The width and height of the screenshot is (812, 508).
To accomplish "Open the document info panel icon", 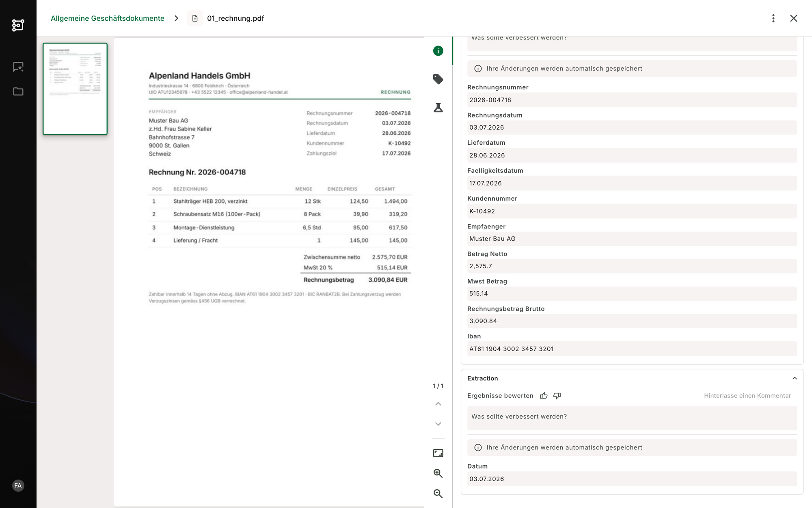I will (438, 51).
